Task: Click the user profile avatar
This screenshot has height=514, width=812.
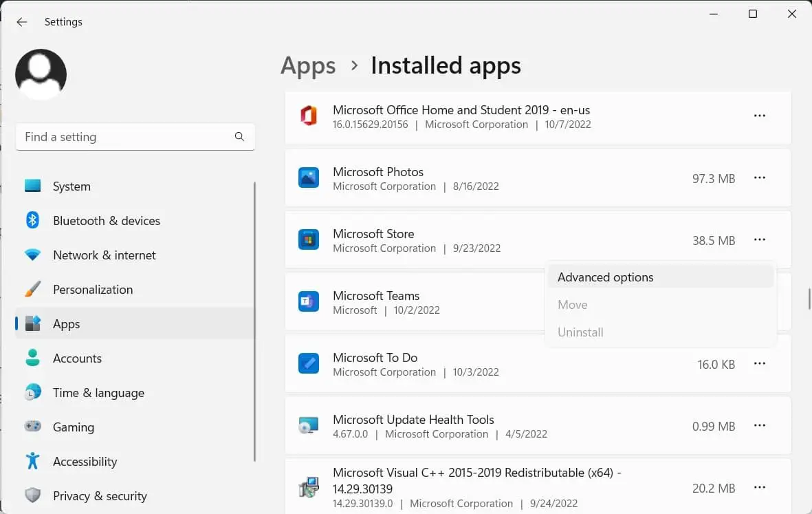Action: coord(41,74)
